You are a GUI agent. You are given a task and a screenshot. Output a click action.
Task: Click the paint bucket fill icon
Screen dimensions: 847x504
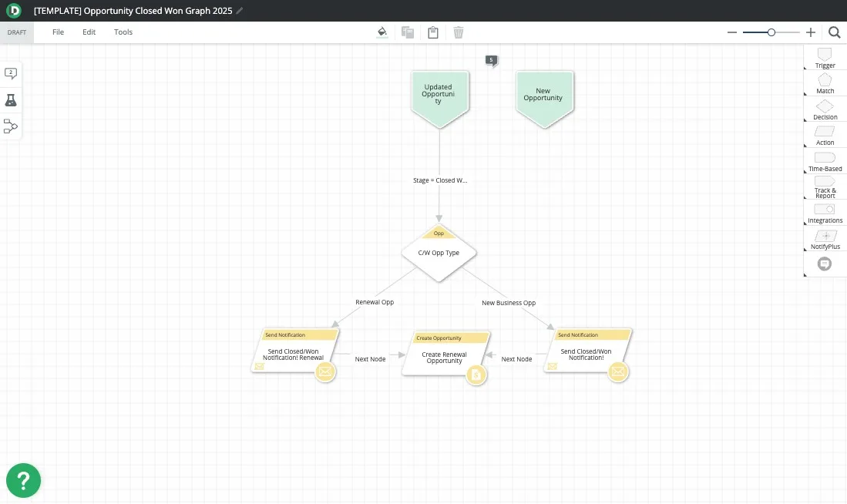[381, 32]
